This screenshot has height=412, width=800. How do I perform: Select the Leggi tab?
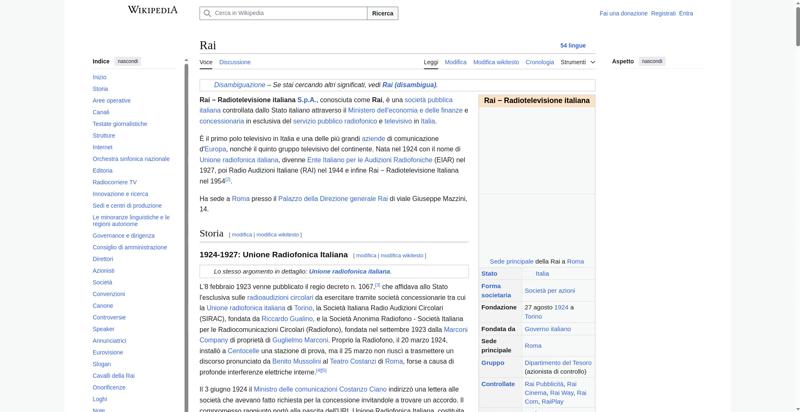coord(431,62)
